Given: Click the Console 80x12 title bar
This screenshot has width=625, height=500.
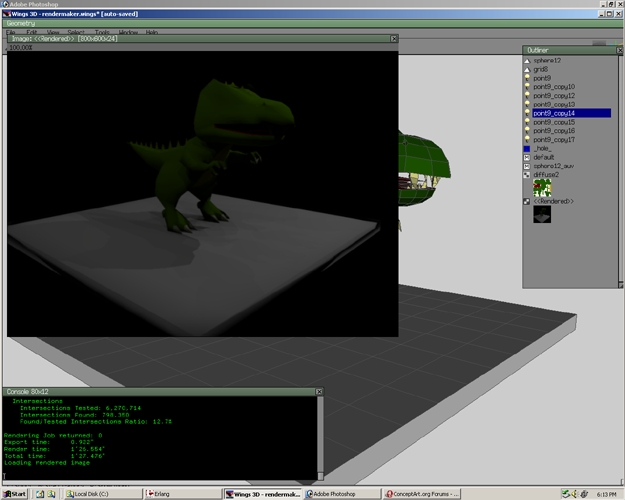Looking at the screenshot, I should [159, 392].
